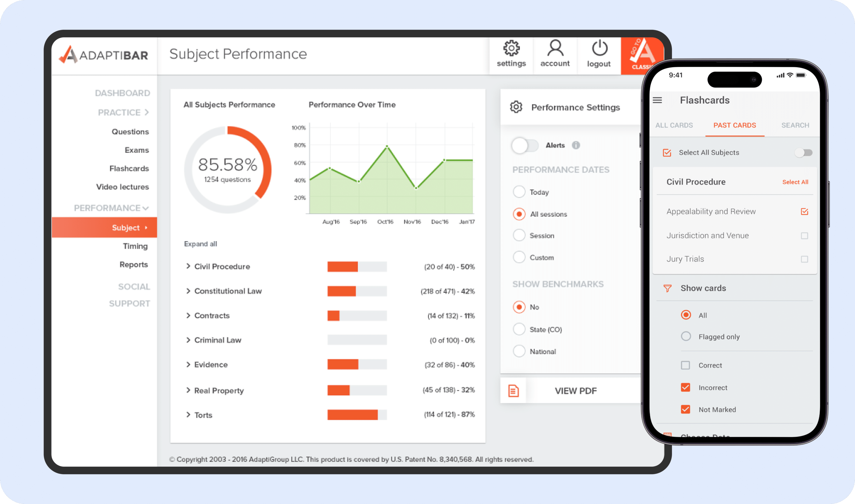Tap phone Wi-Fi status icon

tap(790, 75)
